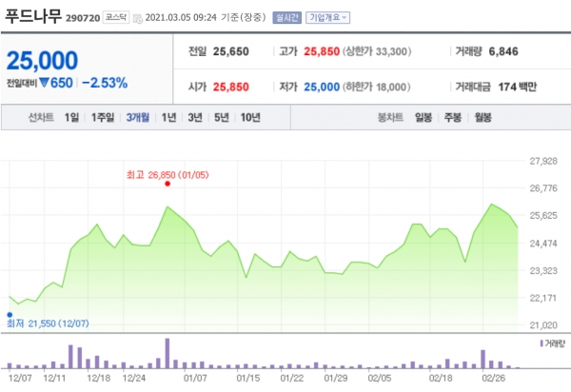Switch to 주봉 candlestick chart

click(x=453, y=117)
